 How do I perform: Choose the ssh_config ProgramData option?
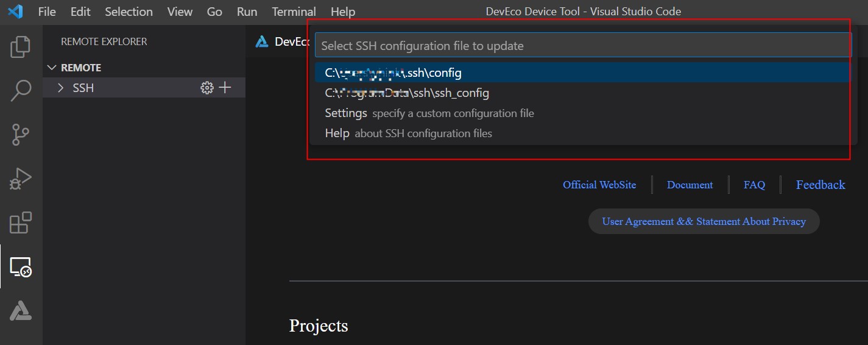(x=407, y=93)
